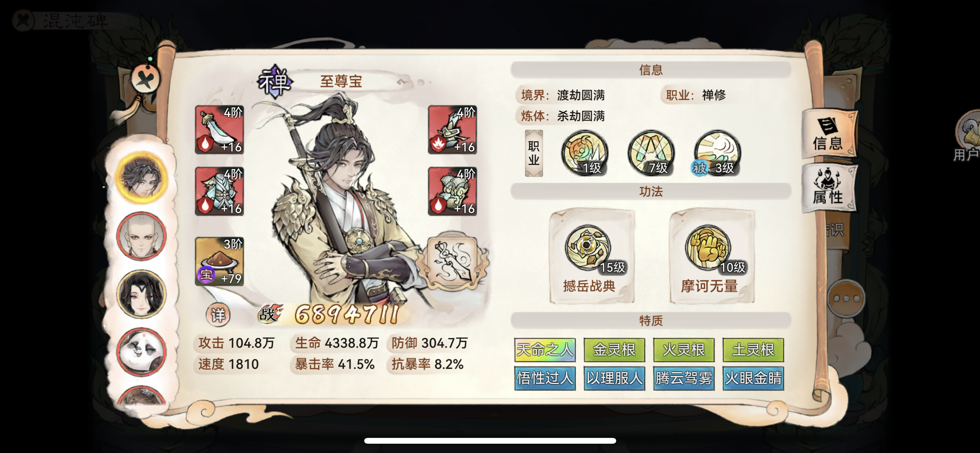The height and width of the screenshot is (453, 980).
Task: Open the 摩诃无量 technique card
Action: click(x=712, y=256)
